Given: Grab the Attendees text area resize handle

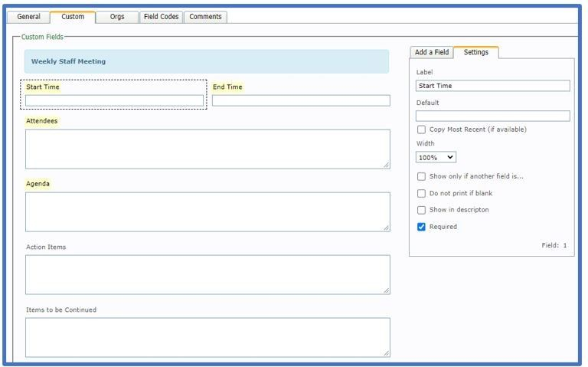Looking at the screenshot, I should pos(387,165).
